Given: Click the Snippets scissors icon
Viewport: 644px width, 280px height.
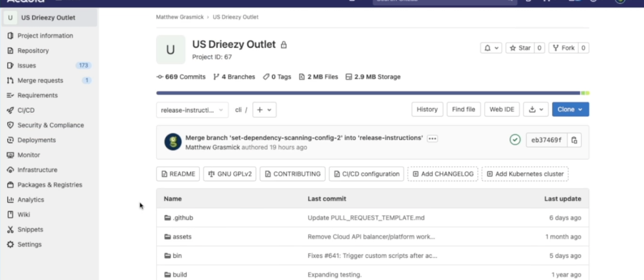Looking at the screenshot, I should [10, 229].
